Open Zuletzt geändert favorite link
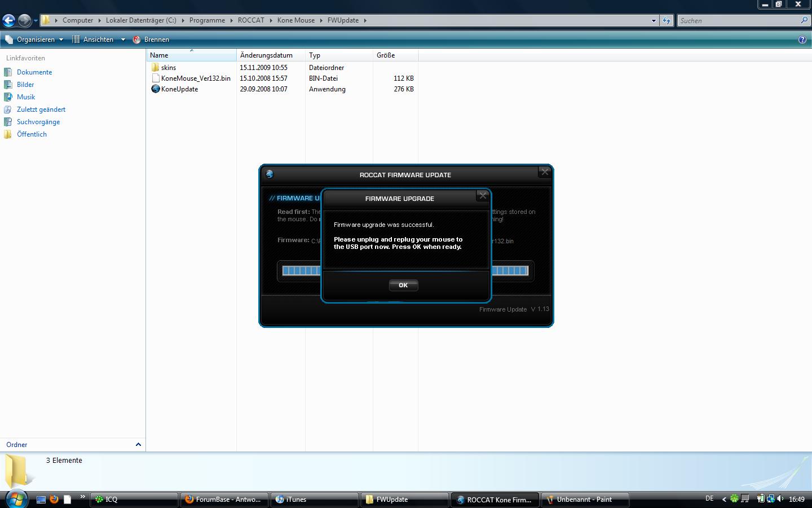The height and width of the screenshot is (508, 812). coord(41,110)
